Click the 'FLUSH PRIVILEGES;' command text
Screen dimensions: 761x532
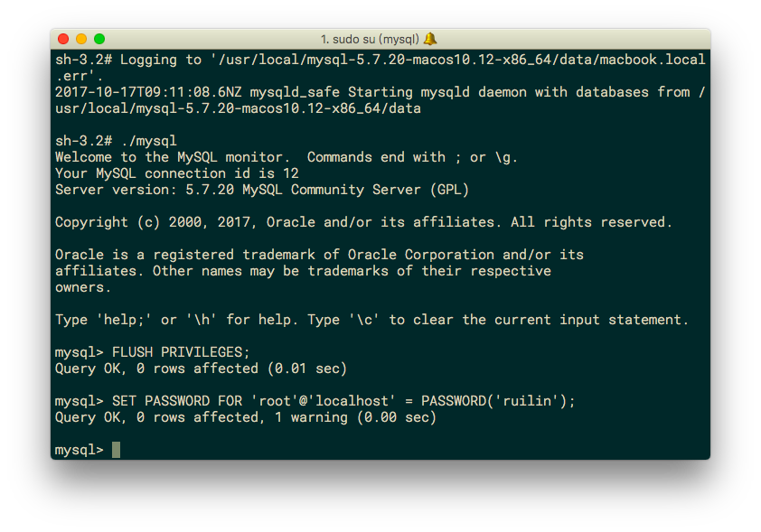click(x=181, y=352)
